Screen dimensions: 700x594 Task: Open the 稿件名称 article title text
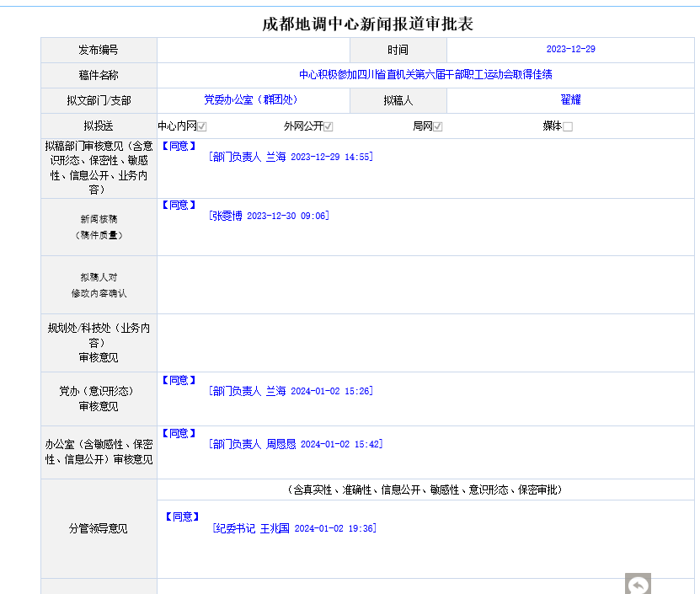click(425, 75)
